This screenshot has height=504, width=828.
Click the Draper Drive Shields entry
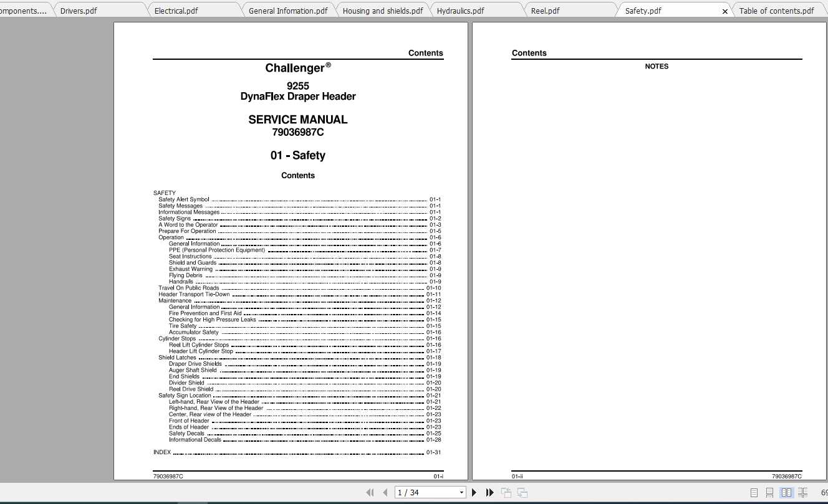click(305, 364)
